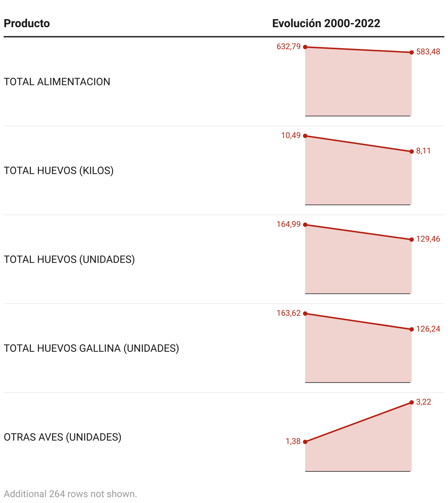The width and height of the screenshot is (448, 503).
Task: Click the 10,49 start data point
Action: pyautogui.click(x=305, y=136)
